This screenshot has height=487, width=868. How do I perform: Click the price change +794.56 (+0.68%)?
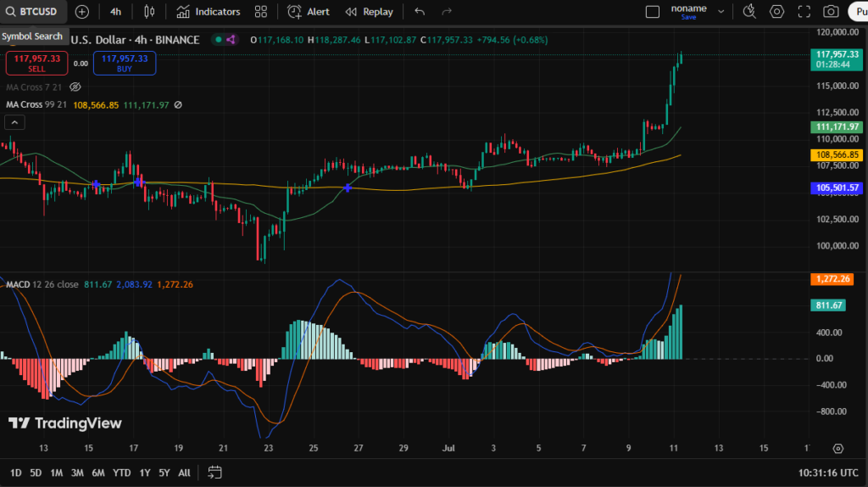pos(513,40)
